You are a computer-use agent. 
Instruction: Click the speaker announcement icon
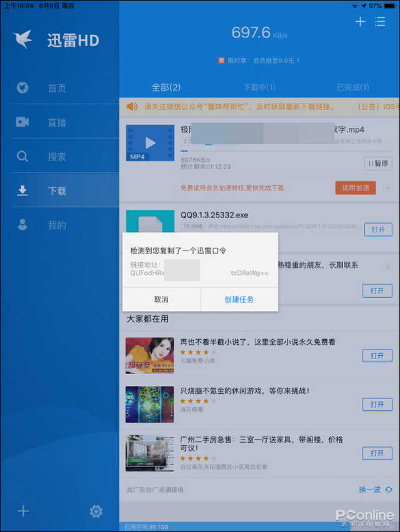(x=132, y=107)
